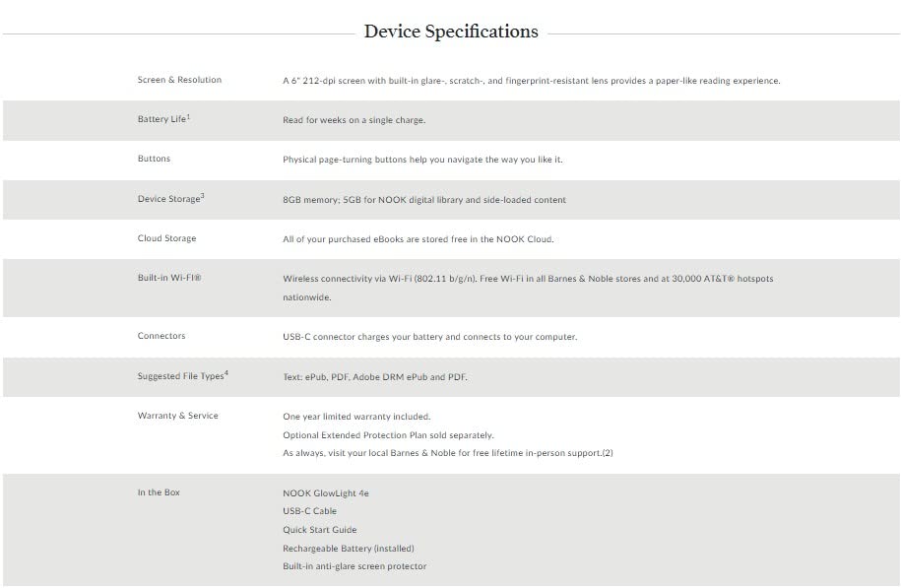
Task: Click the Suggested File Types label
Action: point(182,376)
